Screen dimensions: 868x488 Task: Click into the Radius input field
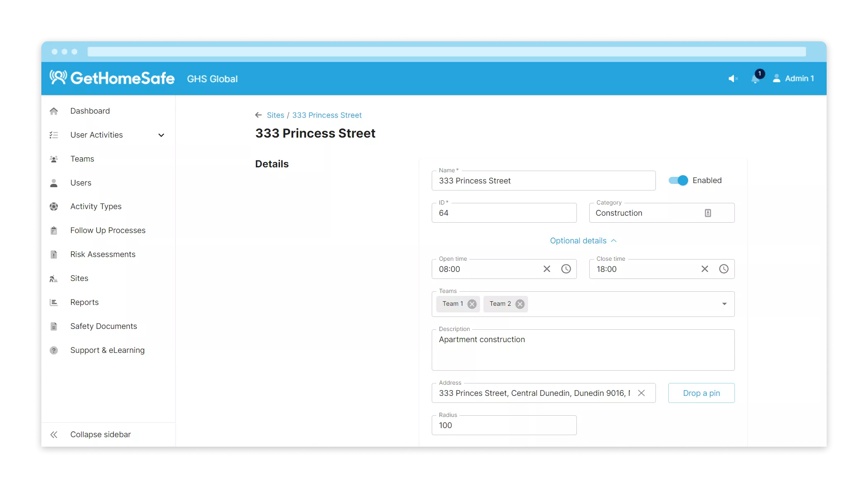504,426
